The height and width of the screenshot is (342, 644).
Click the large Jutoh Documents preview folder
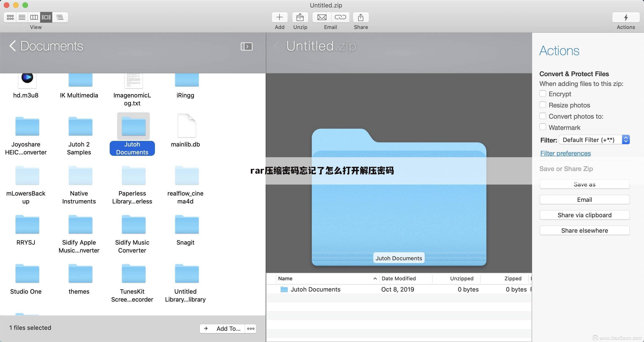pos(399,197)
